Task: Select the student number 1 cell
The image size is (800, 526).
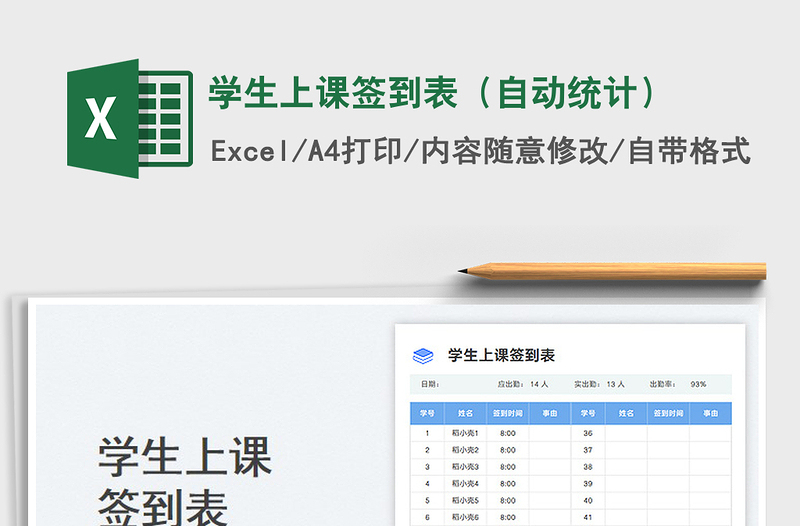Action: click(x=427, y=433)
